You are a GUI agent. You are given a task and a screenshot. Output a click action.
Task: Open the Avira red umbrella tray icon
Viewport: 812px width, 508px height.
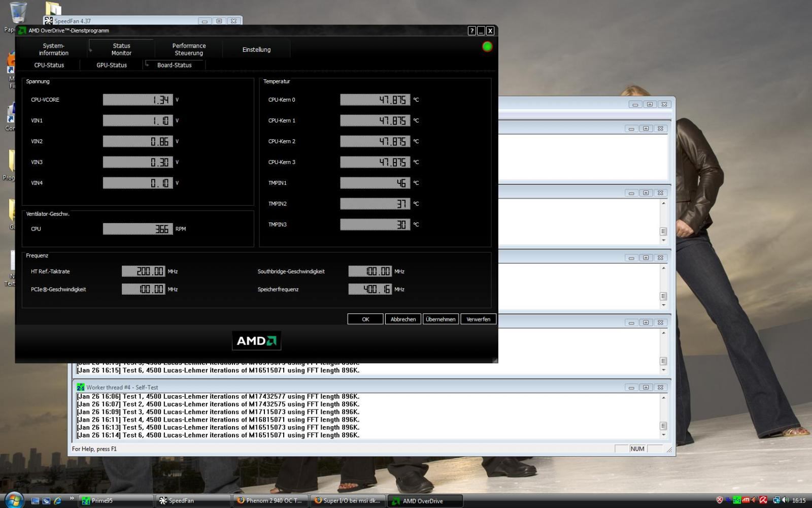click(x=763, y=500)
